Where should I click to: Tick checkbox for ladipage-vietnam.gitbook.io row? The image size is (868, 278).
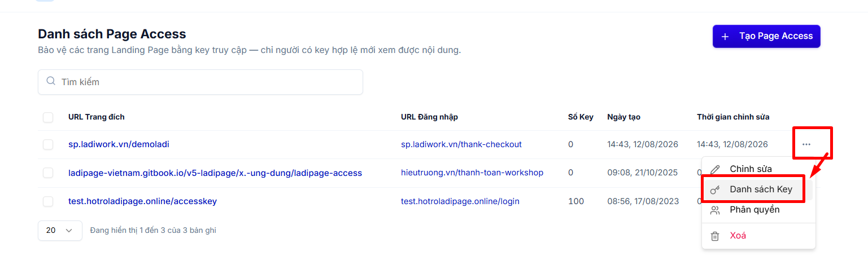(x=48, y=173)
